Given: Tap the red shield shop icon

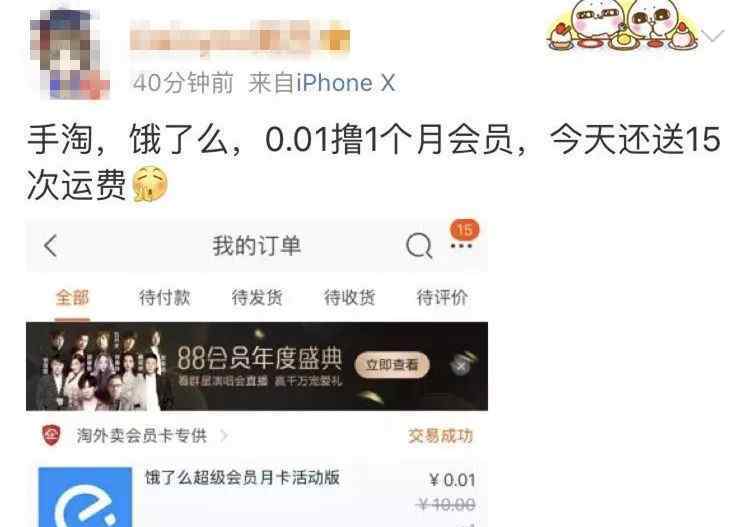Looking at the screenshot, I should pos(51,435).
